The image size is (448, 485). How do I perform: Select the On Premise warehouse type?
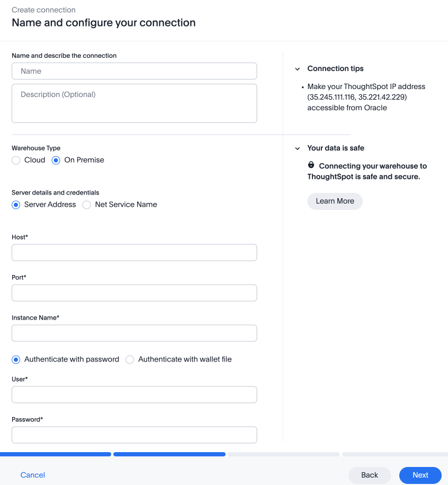click(x=56, y=160)
